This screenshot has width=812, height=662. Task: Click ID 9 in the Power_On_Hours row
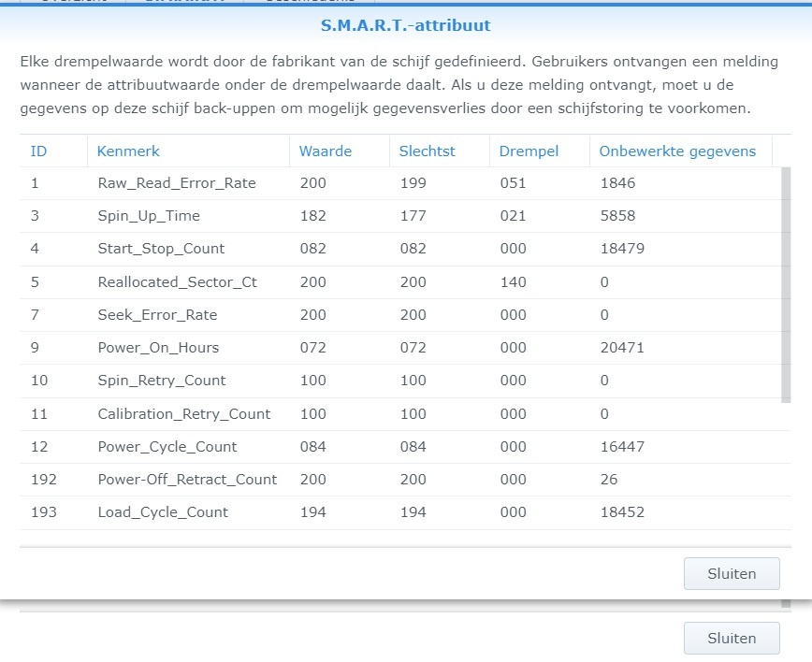pyautogui.click(x=35, y=347)
